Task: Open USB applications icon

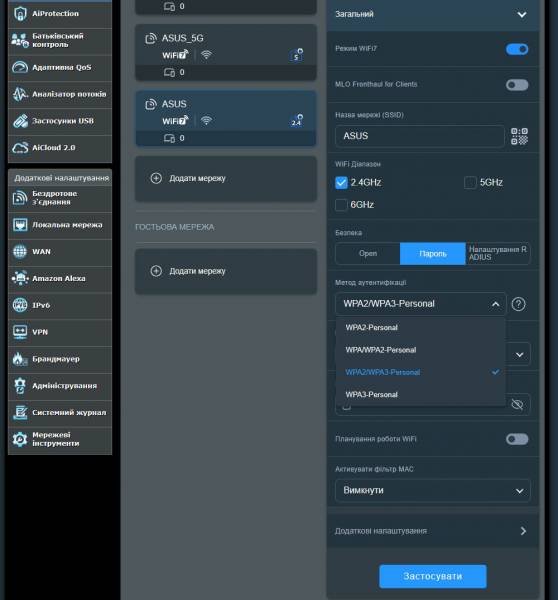Action: [20, 121]
